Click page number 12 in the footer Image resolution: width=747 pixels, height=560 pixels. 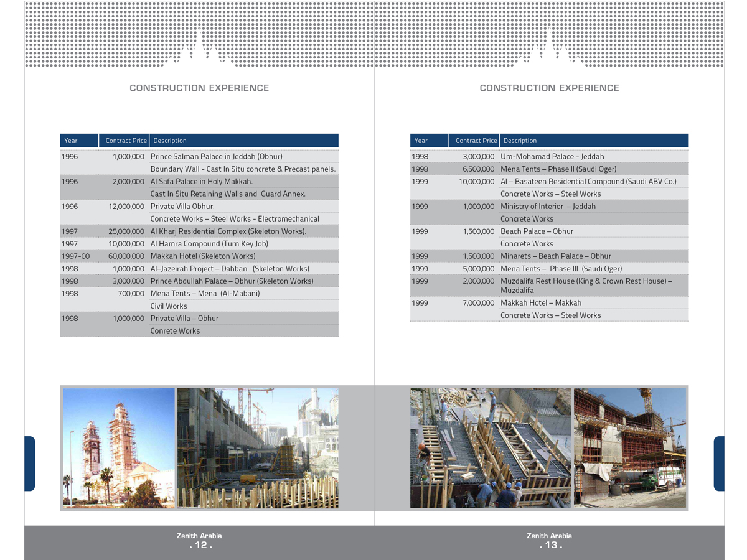click(x=200, y=545)
